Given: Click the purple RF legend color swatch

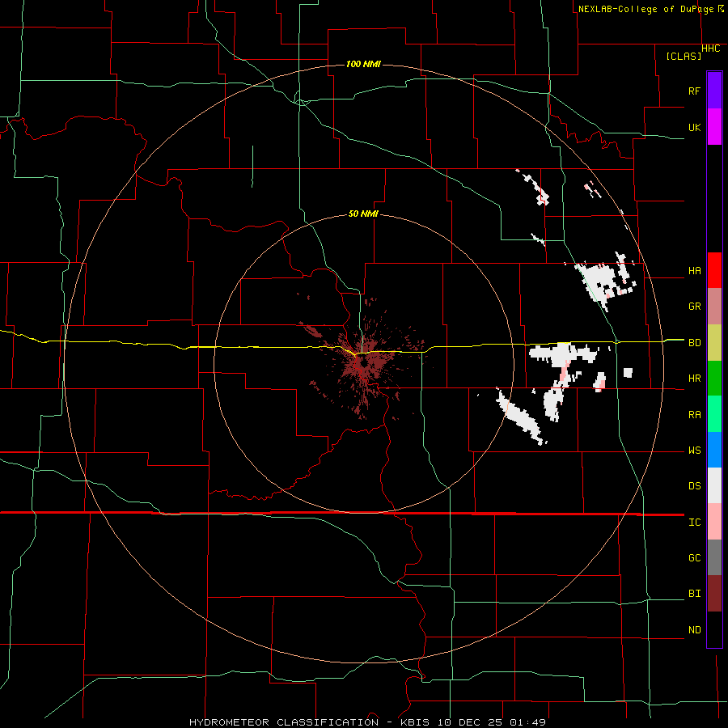Looking at the screenshot, I should (x=714, y=91).
